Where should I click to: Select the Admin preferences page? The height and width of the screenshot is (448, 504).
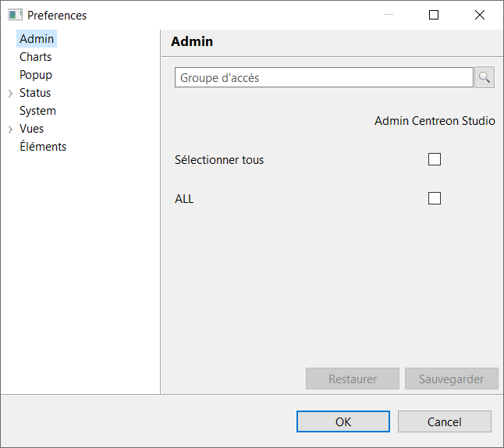click(37, 39)
